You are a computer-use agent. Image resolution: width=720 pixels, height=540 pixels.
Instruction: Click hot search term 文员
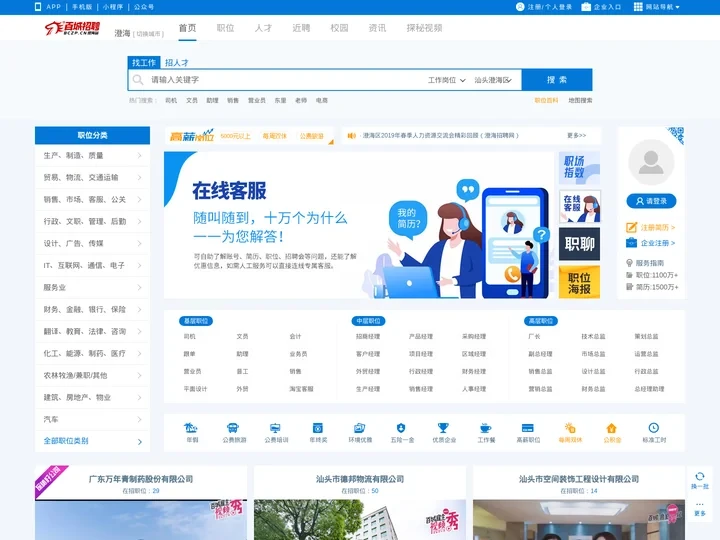pyautogui.click(x=191, y=100)
